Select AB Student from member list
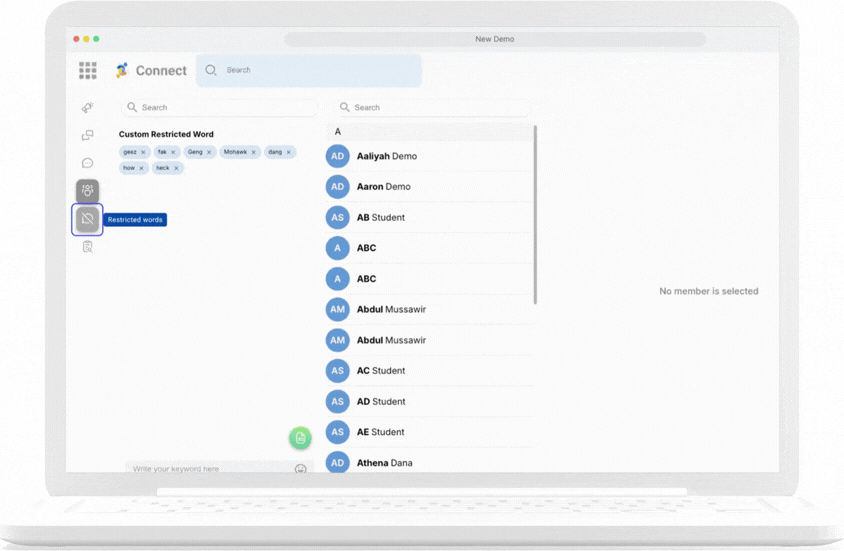 pos(380,217)
